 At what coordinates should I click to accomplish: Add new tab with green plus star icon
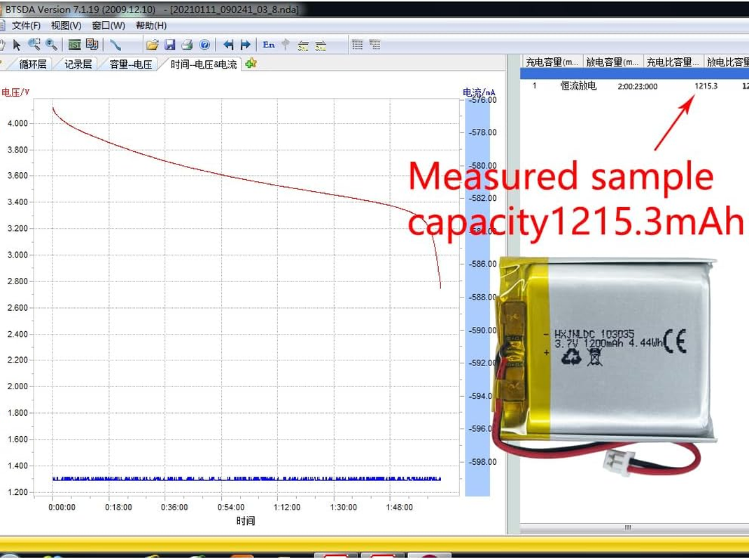[251, 64]
